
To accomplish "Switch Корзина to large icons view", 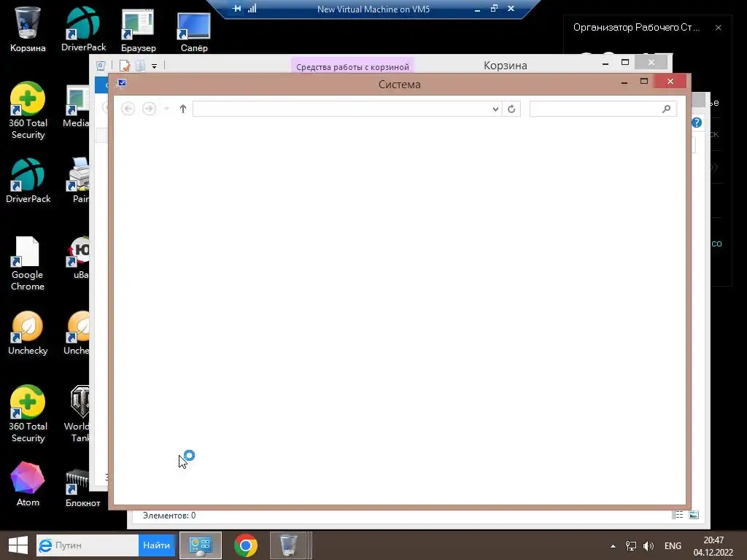I will pos(694,515).
